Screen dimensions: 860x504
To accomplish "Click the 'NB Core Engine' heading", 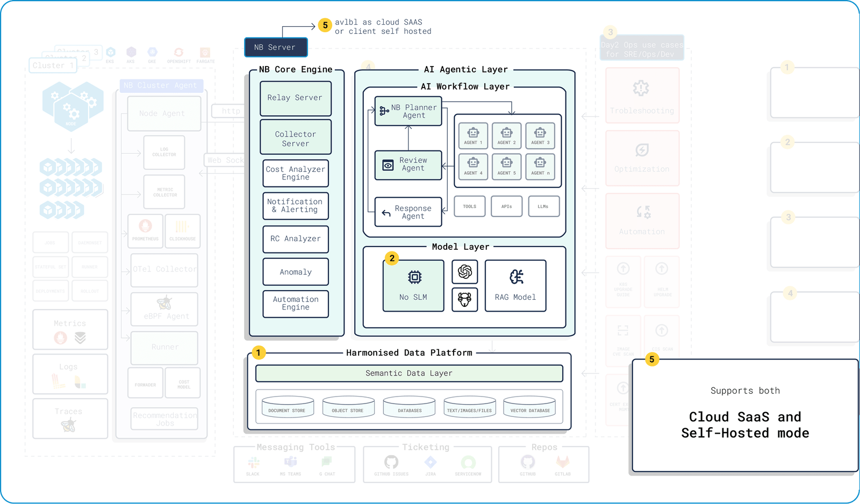I will (x=296, y=69).
